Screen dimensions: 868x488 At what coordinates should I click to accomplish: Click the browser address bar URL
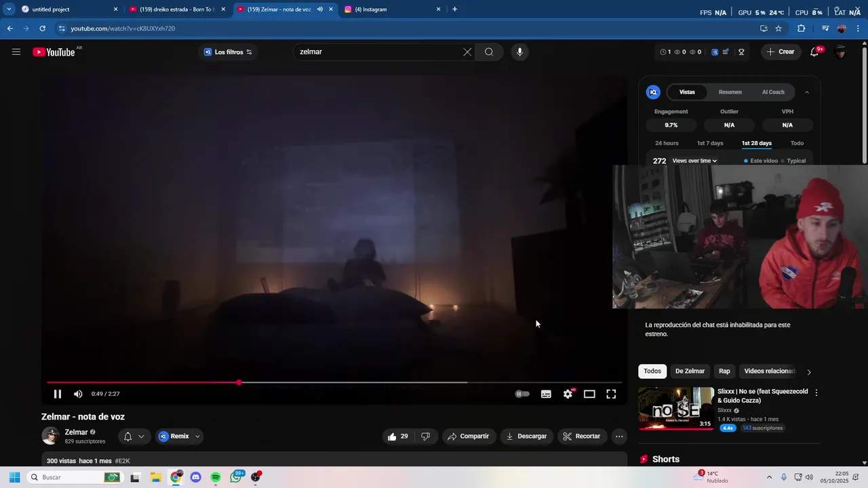[123, 28]
